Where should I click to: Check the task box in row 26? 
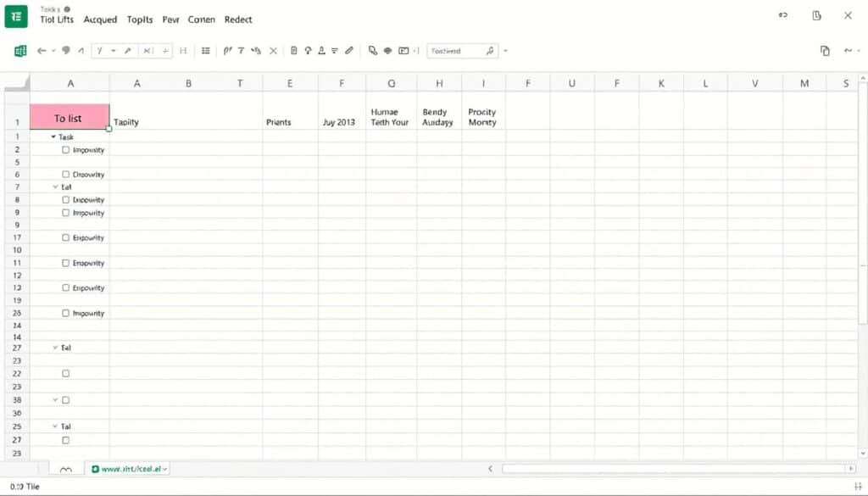[66, 314]
